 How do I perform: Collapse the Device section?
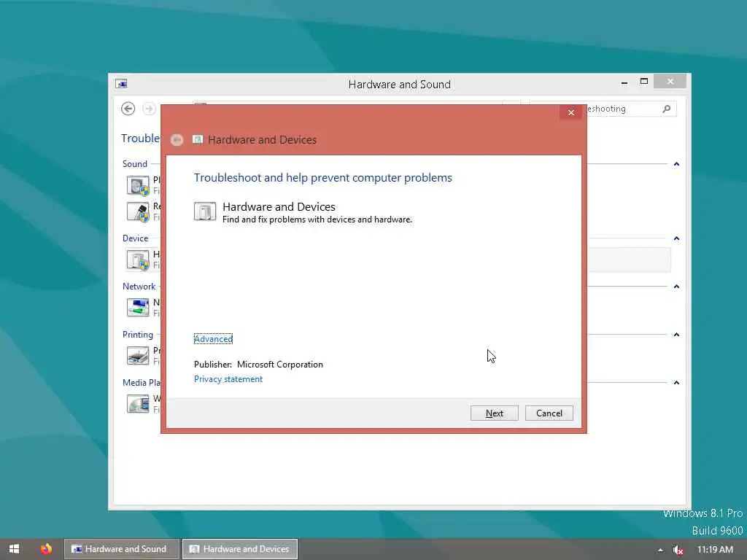coord(676,238)
